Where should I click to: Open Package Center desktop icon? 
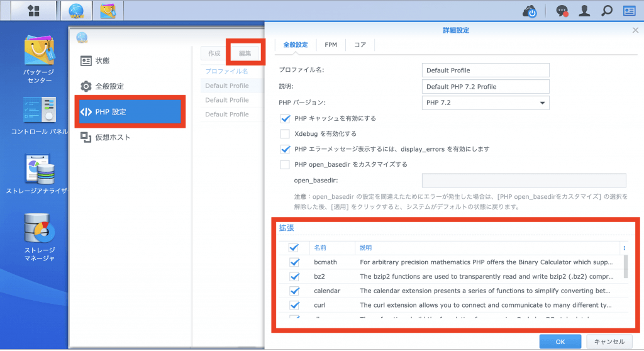tap(40, 53)
